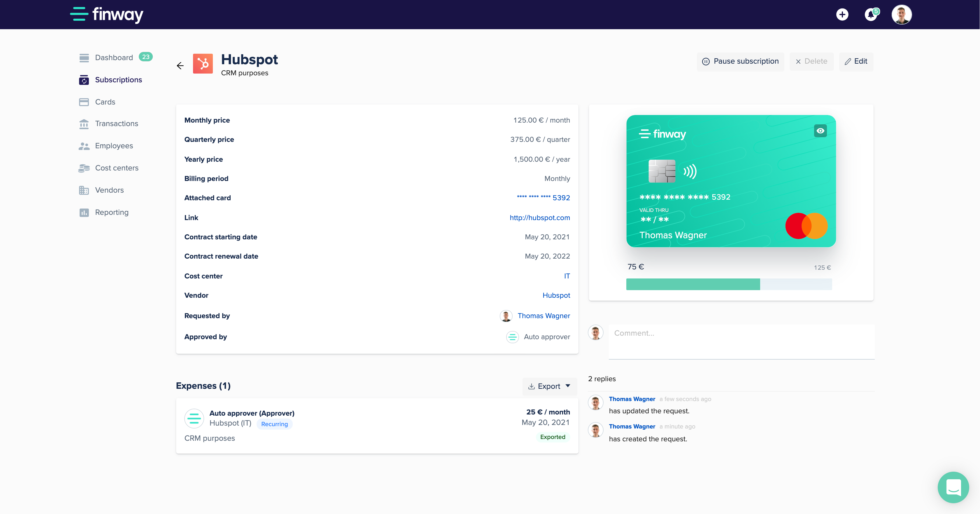980x514 pixels.
Task: Open the http://hubspot.com link
Action: pos(539,217)
